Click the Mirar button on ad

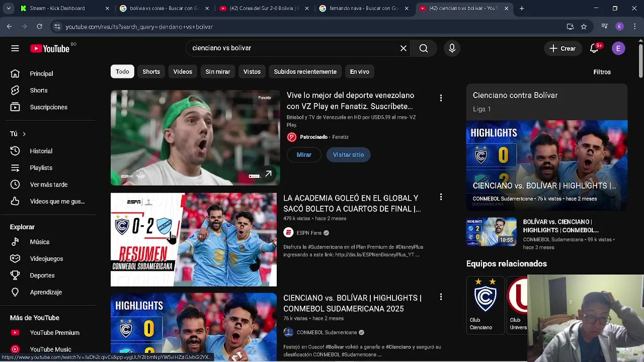(304, 155)
